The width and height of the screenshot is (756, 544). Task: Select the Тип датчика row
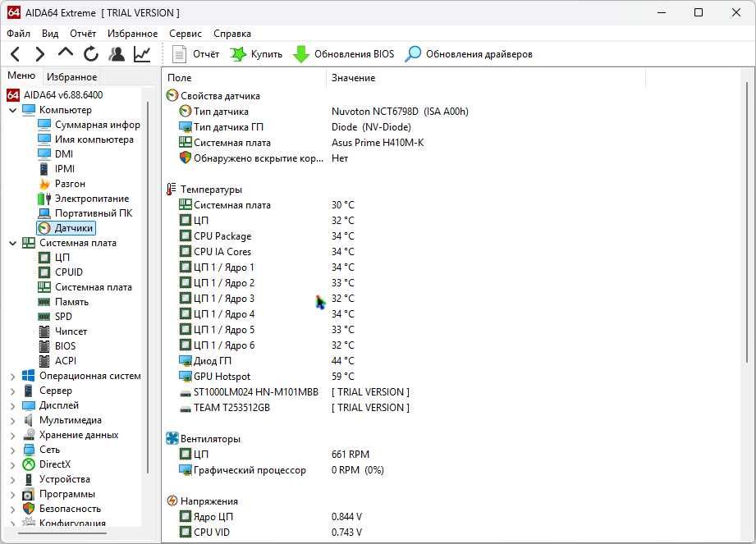click(323, 112)
